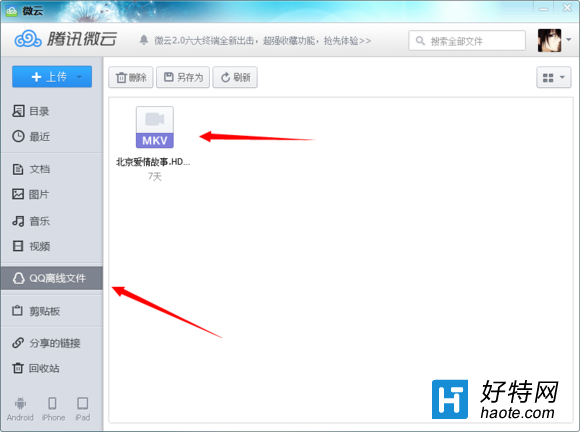This screenshot has width=580, height=432.
Task: Click the 搜索全部文件 search field
Action: (467, 41)
